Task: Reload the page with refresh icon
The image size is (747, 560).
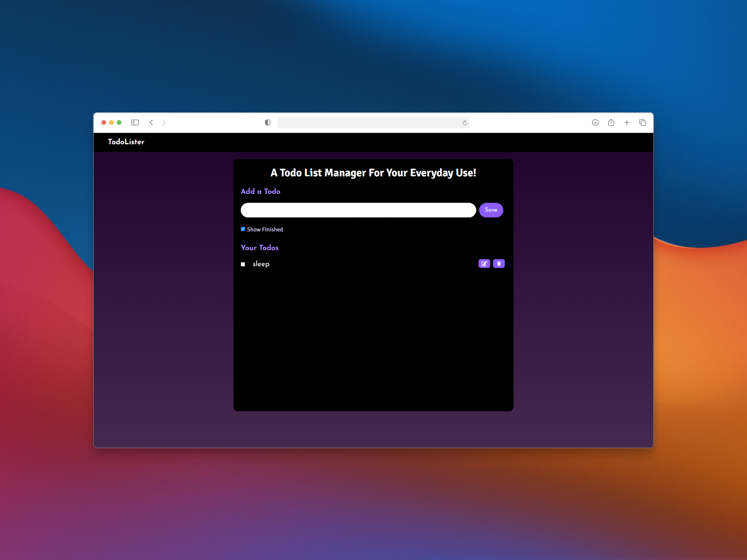Action: 465,123
